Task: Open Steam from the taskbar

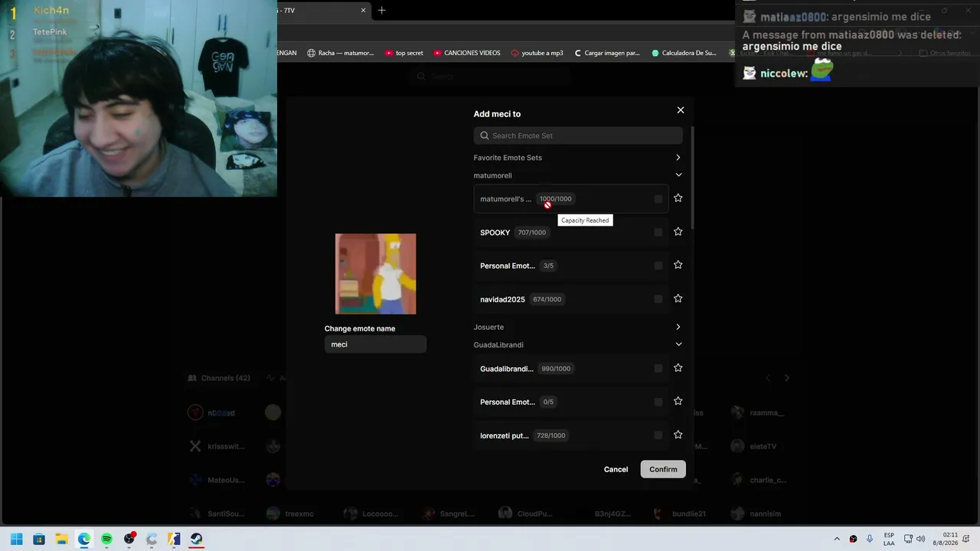Action: (197, 539)
